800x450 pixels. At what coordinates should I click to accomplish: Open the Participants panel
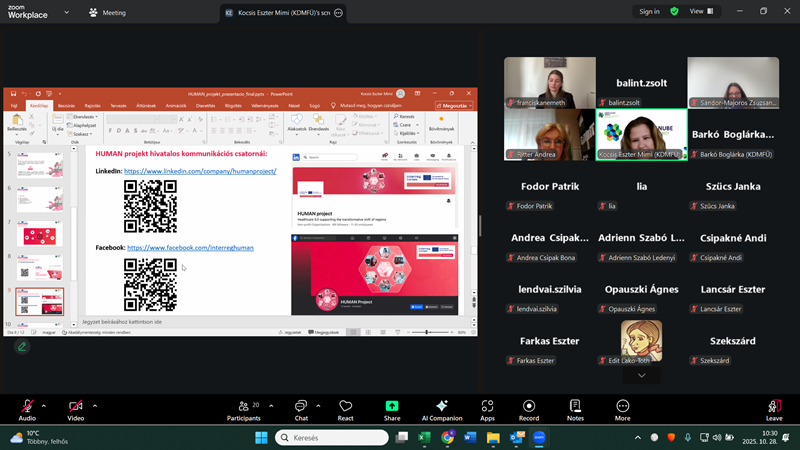coord(243,408)
